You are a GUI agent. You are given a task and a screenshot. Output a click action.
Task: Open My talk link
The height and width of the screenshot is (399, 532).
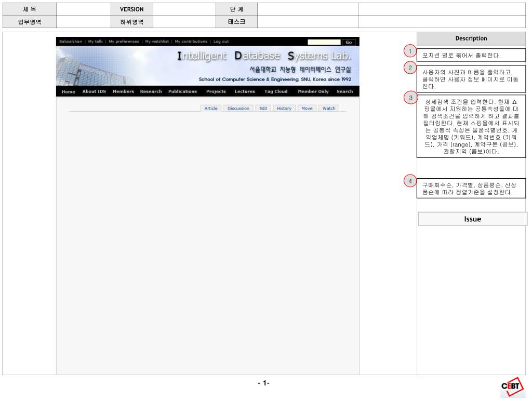coord(96,42)
